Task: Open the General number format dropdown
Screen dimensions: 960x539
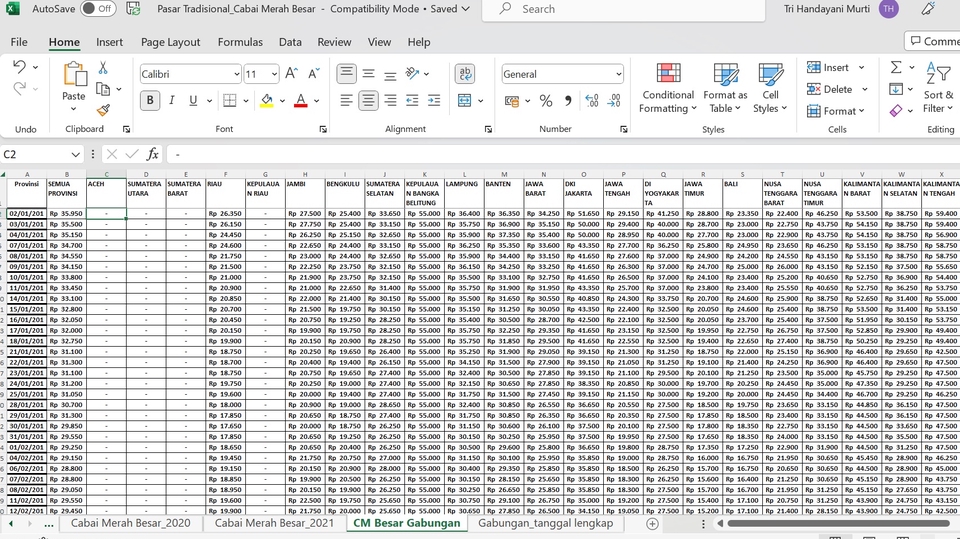Action: (x=618, y=74)
